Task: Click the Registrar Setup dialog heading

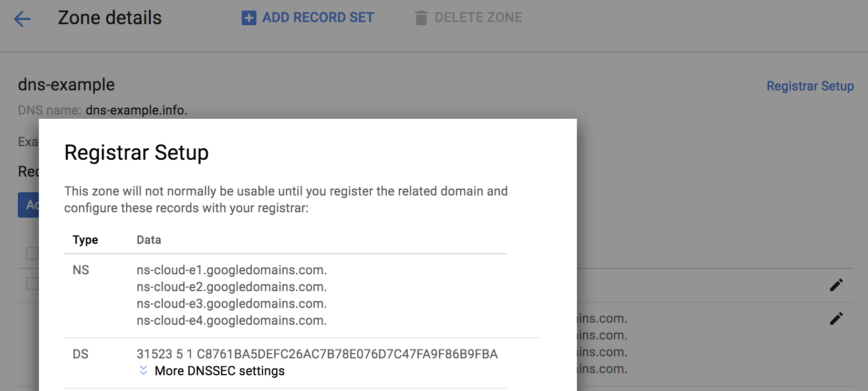Action: [x=136, y=153]
